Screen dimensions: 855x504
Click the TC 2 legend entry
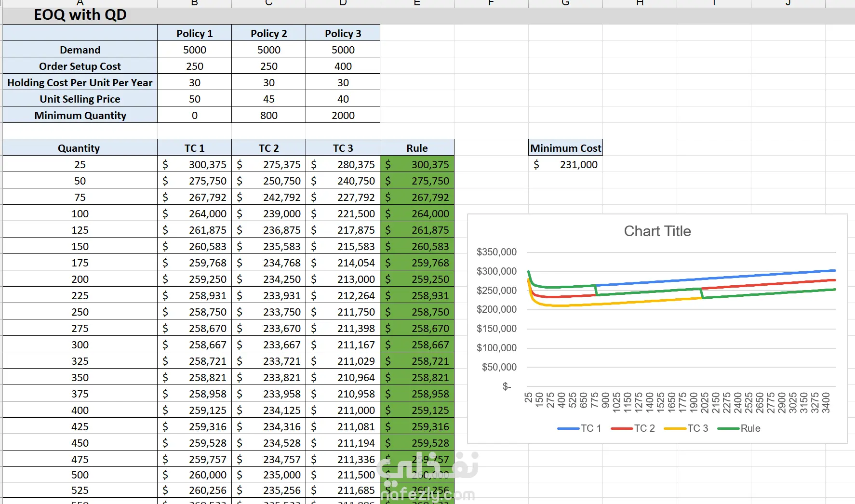[633, 428]
